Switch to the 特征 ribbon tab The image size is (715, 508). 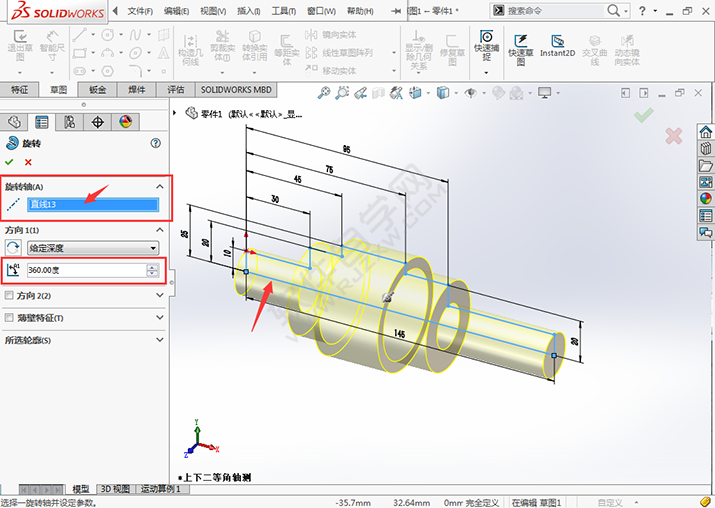(20, 89)
